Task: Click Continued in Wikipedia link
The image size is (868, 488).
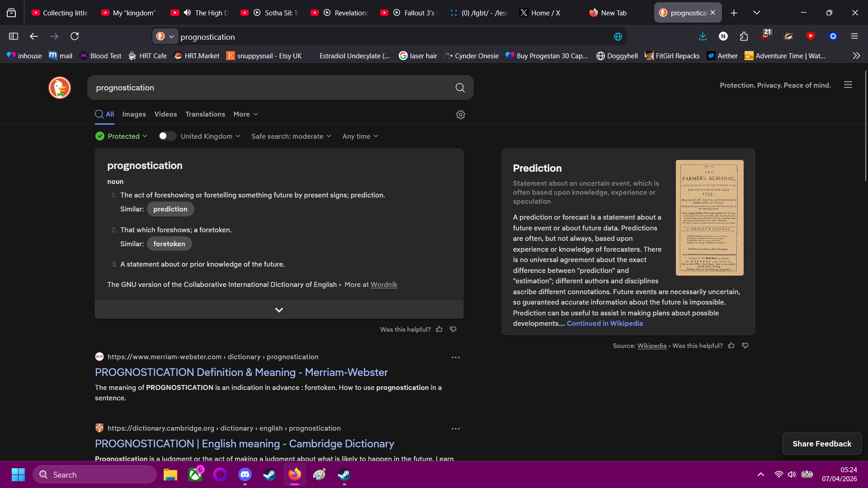Action: click(x=604, y=324)
